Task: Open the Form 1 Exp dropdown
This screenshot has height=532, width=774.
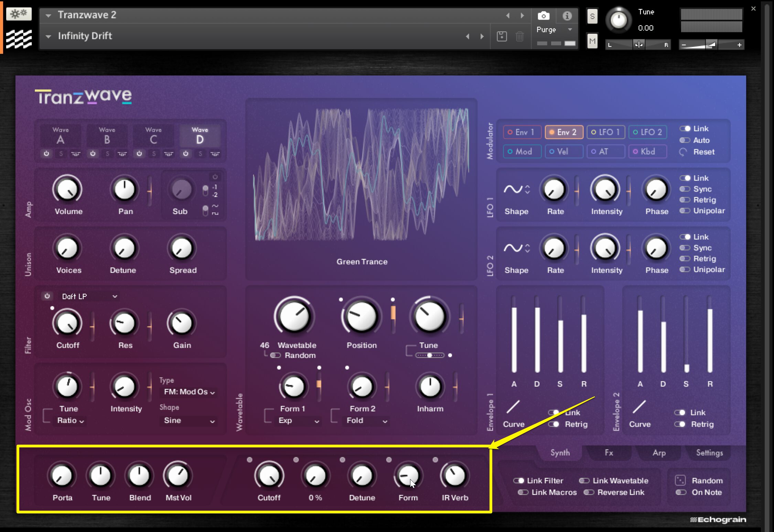Action: coord(299,421)
